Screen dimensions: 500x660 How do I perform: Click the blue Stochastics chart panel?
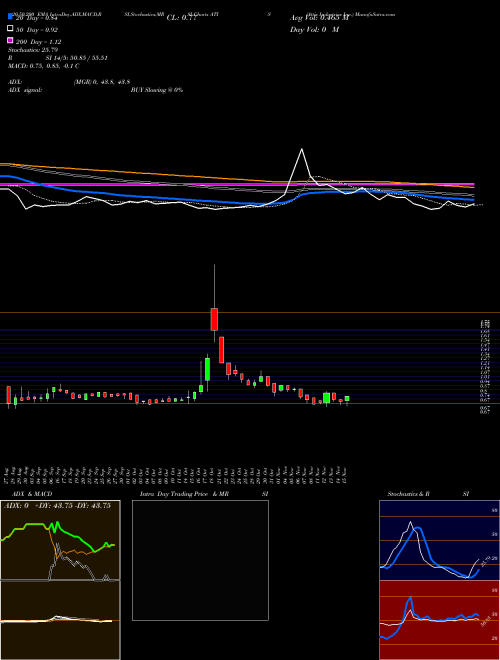coord(439,540)
